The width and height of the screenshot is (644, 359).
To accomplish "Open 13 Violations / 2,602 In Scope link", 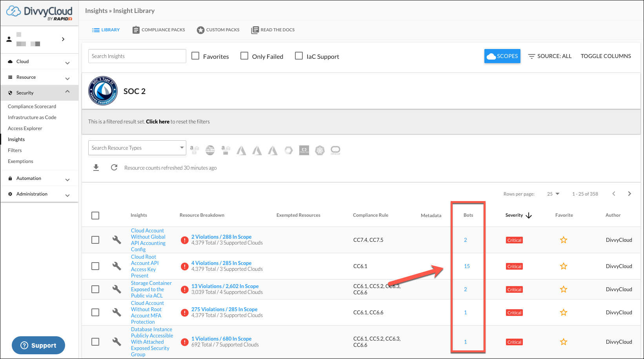I will pos(225,286).
